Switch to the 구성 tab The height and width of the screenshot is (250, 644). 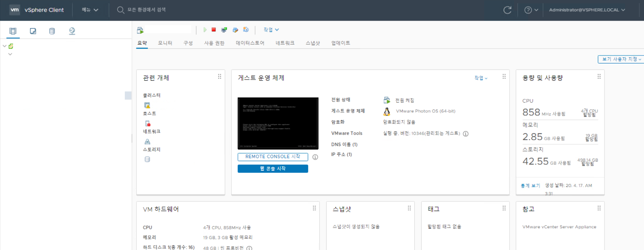(188, 43)
